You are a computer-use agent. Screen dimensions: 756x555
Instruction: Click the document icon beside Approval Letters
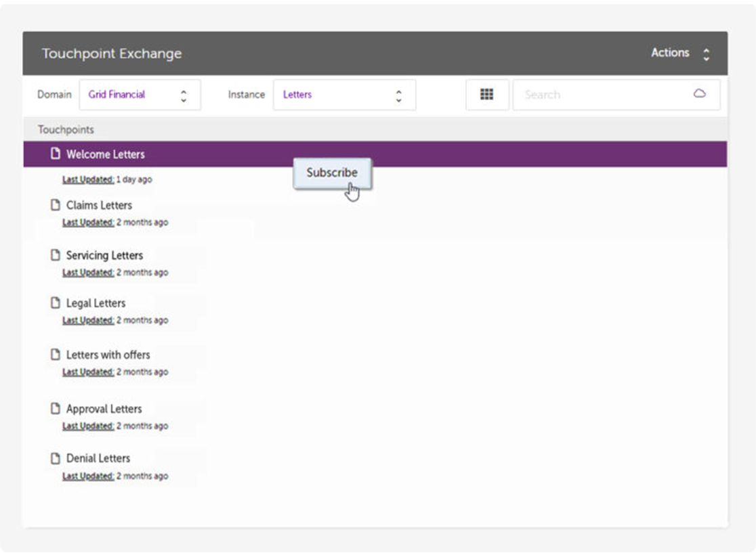[x=56, y=409]
